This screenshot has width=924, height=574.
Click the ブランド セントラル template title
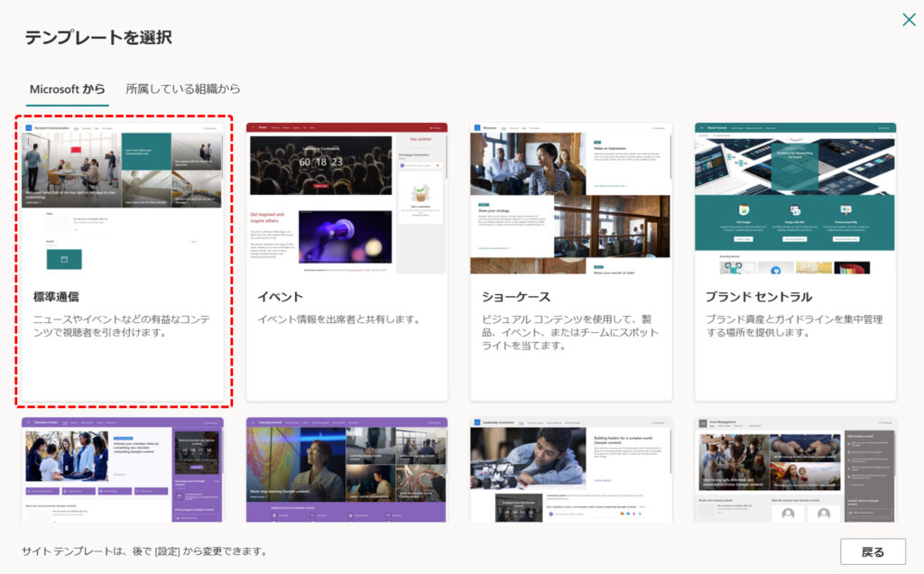click(759, 297)
